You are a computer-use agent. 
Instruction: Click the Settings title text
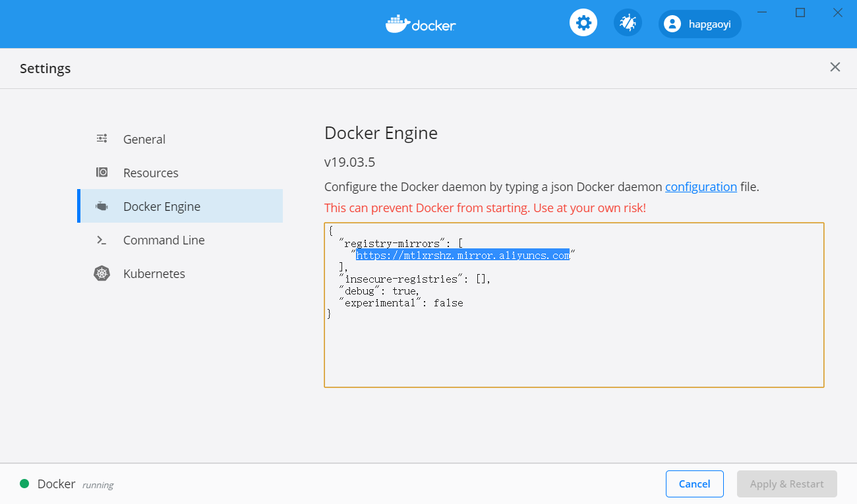click(45, 69)
